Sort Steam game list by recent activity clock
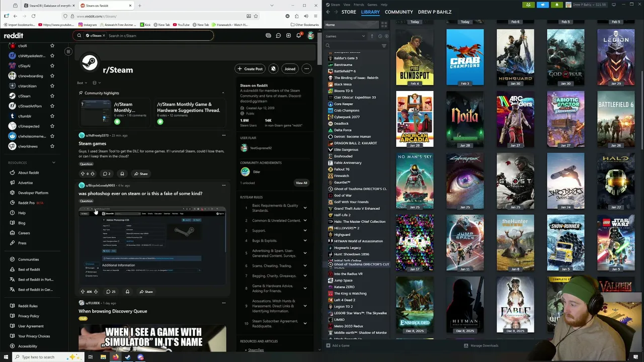The image size is (644, 362). click(x=380, y=36)
